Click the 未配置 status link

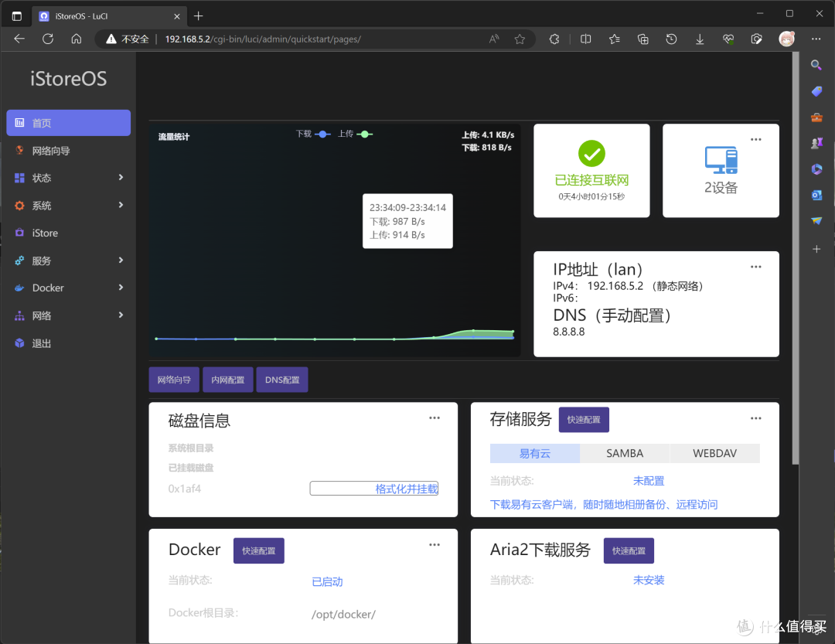coord(649,481)
